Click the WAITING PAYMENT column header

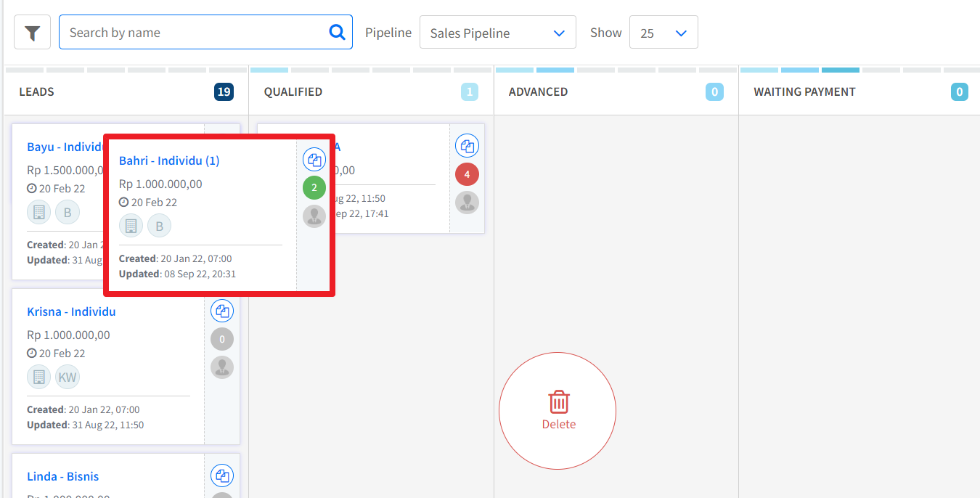804,92
